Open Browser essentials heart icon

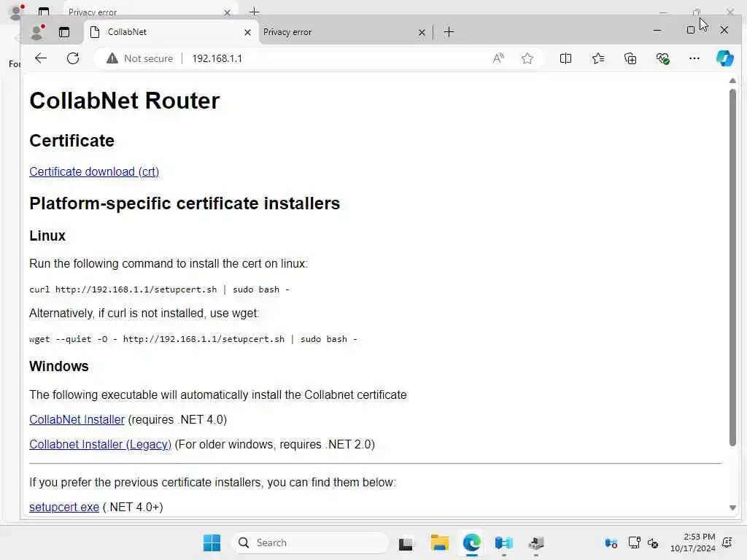tap(662, 58)
